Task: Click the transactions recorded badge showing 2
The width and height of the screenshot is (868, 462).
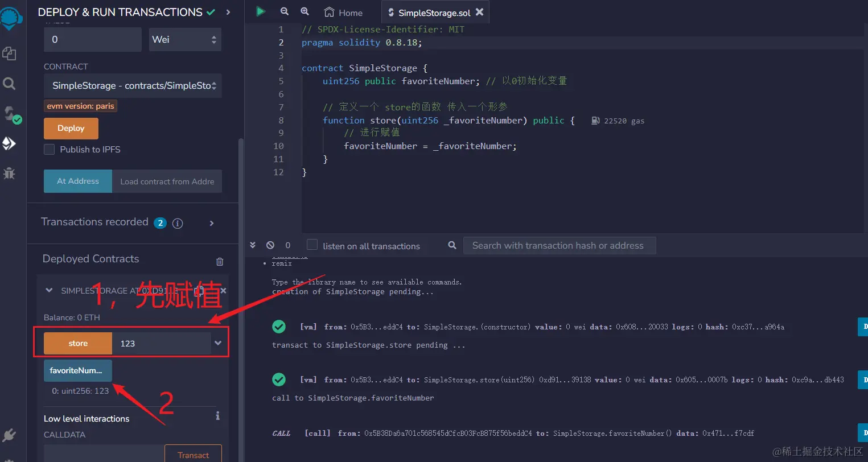Action: point(161,223)
